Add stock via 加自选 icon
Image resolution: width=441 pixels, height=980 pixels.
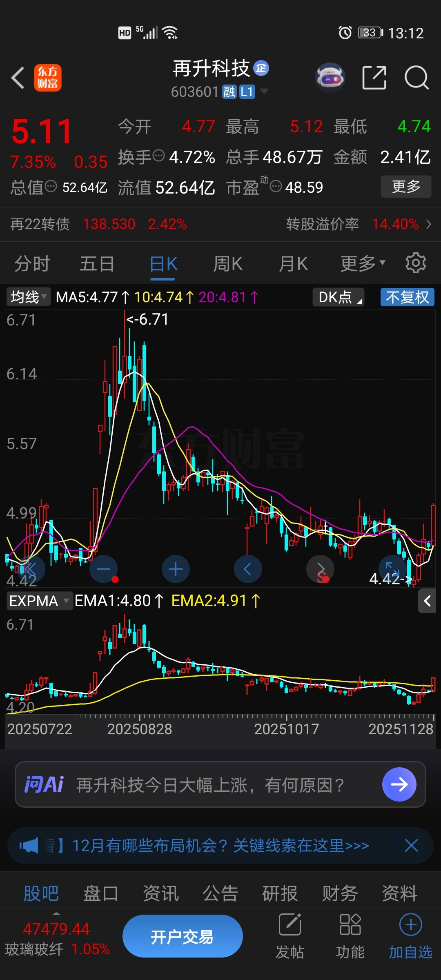410,936
